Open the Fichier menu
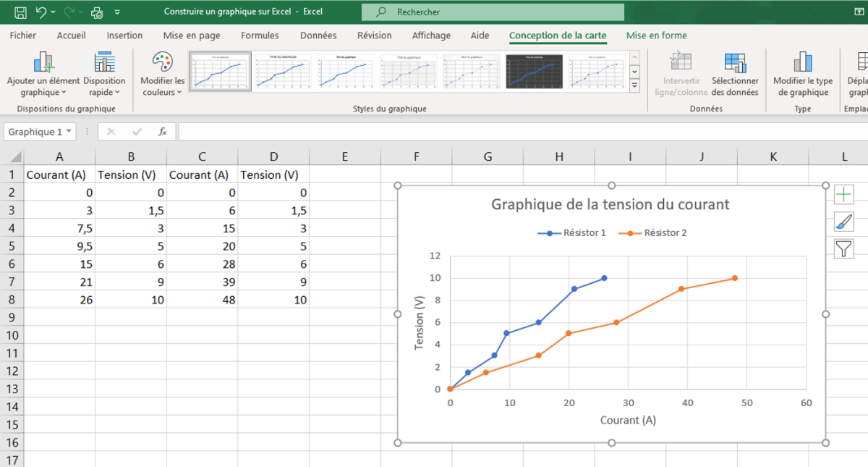The image size is (868, 467). [x=23, y=35]
